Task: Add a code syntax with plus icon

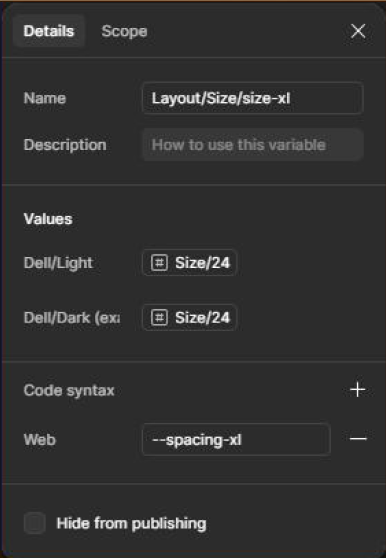Action: [x=358, y=390]
